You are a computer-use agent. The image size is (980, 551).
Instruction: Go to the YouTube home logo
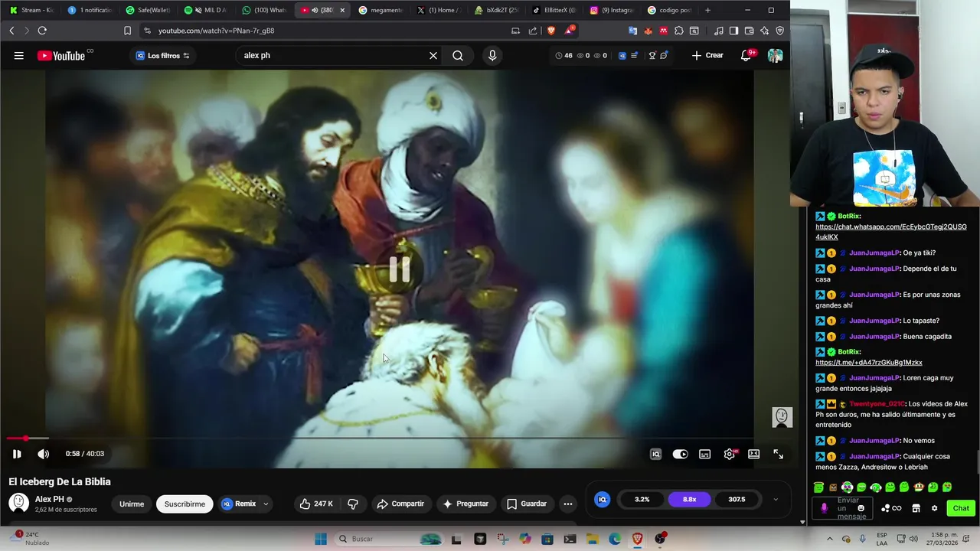[61, 55]
